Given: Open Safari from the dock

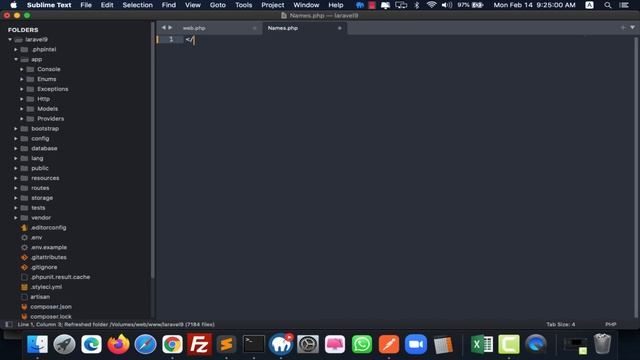Looking at the screenshot, I should click(145, 344).
